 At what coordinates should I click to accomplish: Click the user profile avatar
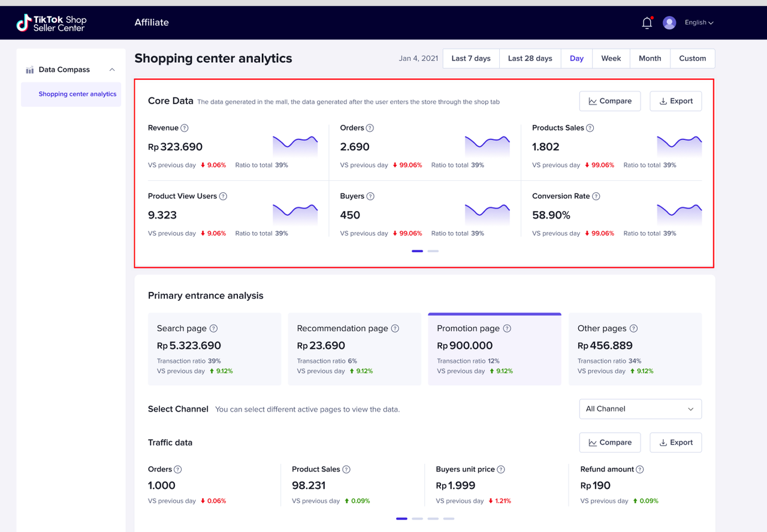(x=669, y=23)
